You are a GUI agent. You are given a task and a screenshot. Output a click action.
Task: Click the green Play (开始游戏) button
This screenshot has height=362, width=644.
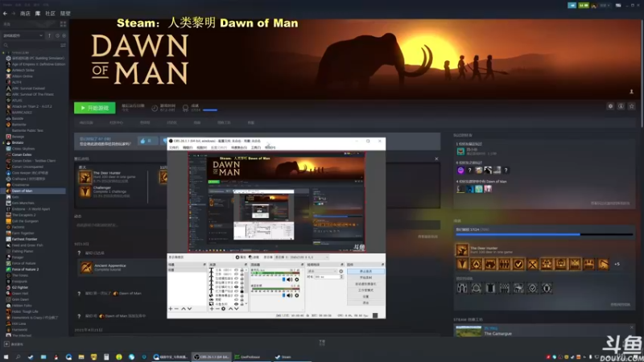94,108
